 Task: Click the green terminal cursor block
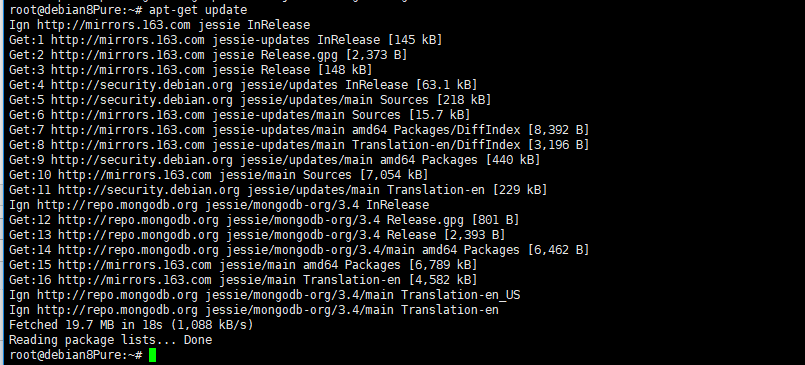click(152, 355)
